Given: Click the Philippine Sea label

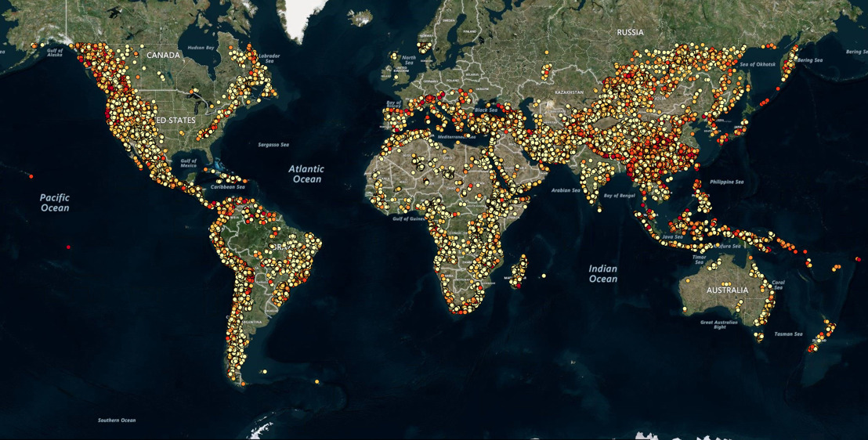Looking at the screenshot, I should coord(726,182).
